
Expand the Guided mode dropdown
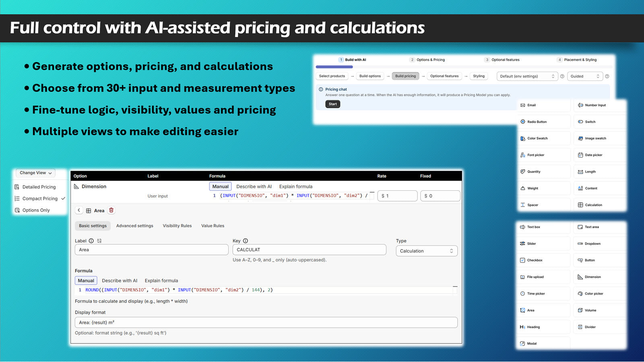pos(584,76)
